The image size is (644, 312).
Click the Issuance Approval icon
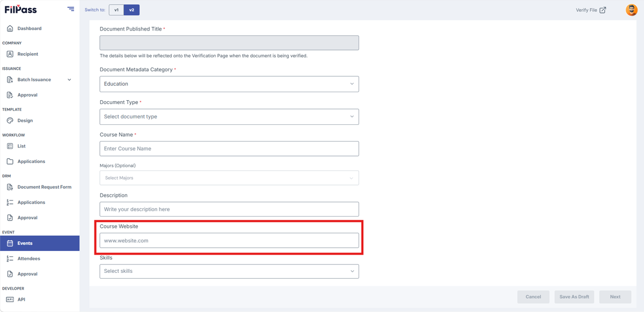click(x=10, y=95)
